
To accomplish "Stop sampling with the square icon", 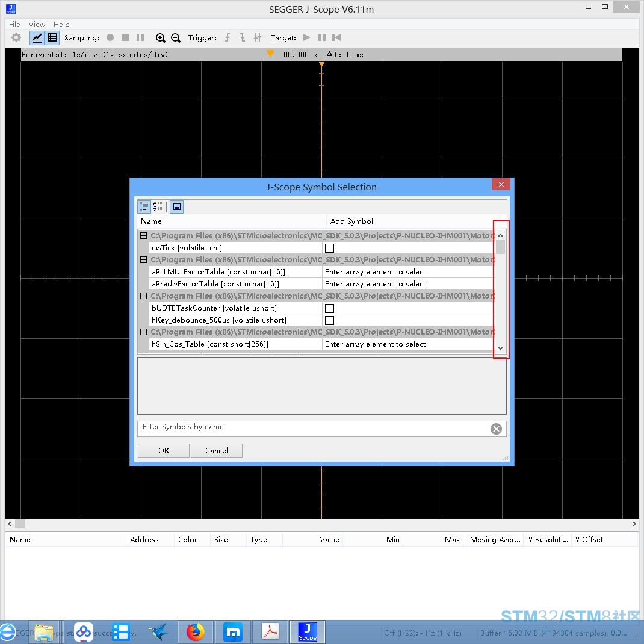I will click(x=125, y=37).
